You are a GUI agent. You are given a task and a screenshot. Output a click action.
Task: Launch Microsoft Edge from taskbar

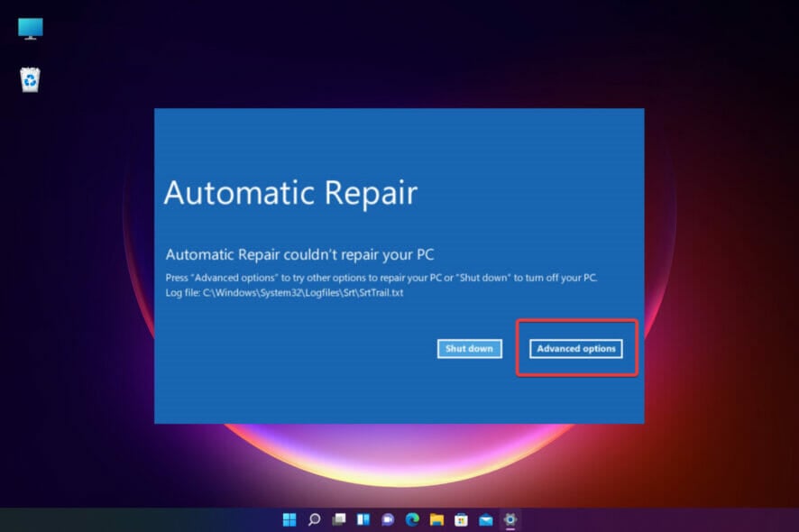pyautogui.click(x=412, y=519)
